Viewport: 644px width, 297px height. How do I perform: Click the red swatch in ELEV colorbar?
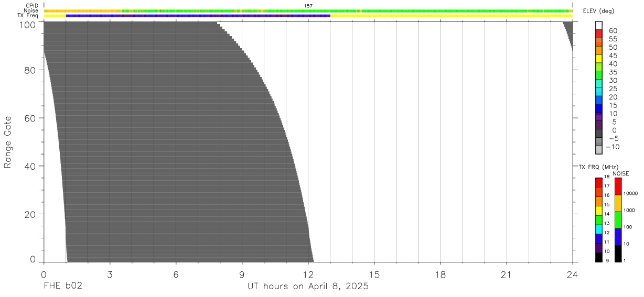click(x=599, y=34)
